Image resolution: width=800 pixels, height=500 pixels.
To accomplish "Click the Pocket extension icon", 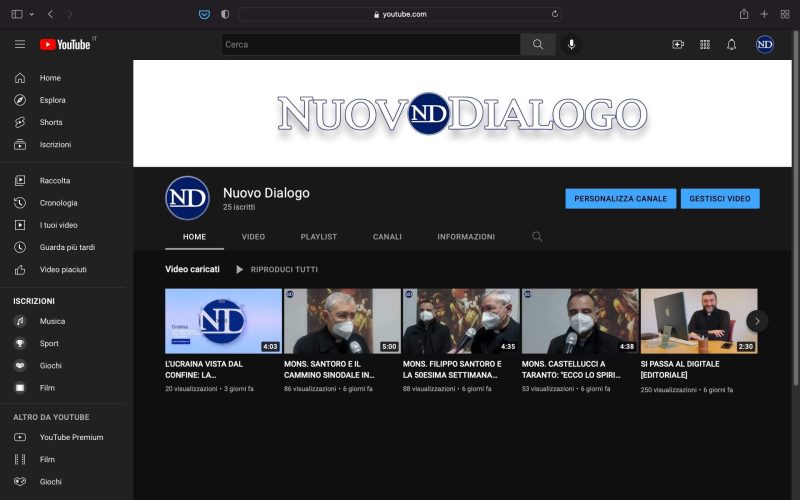I will coord(205,14).
